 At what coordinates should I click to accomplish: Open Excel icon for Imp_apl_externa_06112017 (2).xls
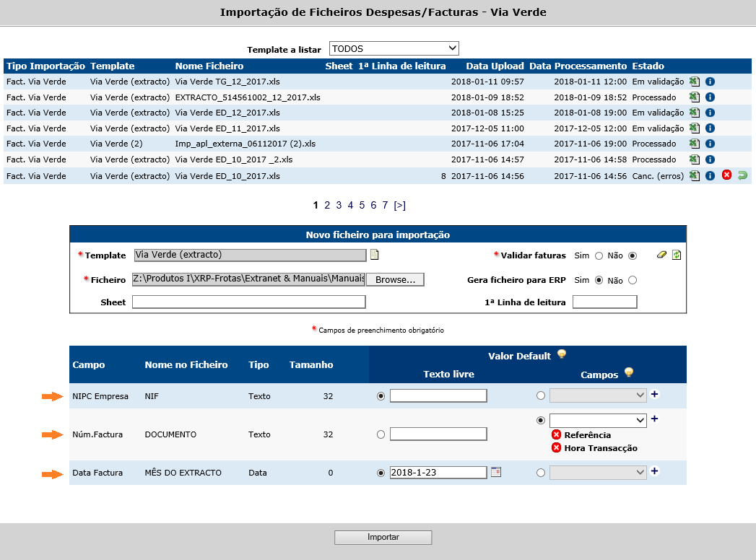(x=695, y=143)
